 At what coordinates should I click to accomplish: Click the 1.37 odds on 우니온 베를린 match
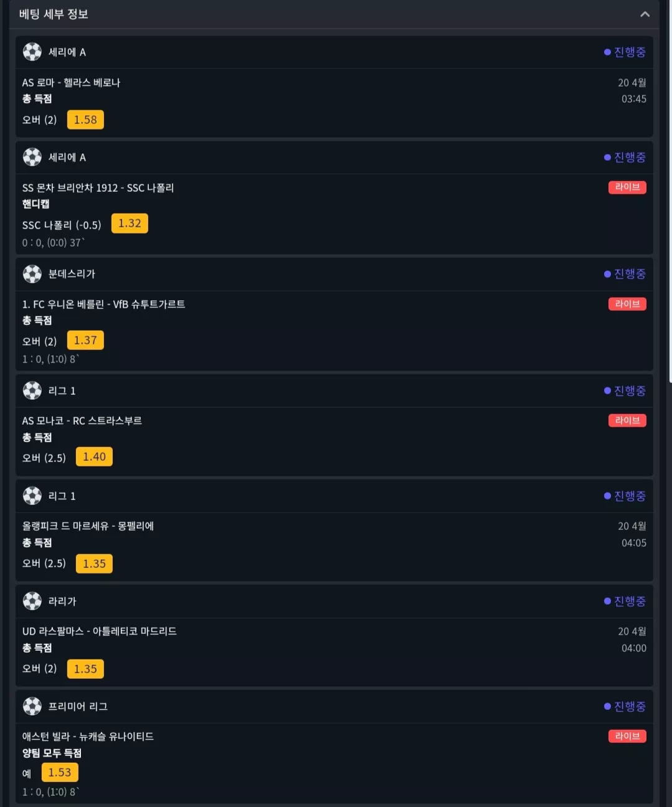pos(85,340)
